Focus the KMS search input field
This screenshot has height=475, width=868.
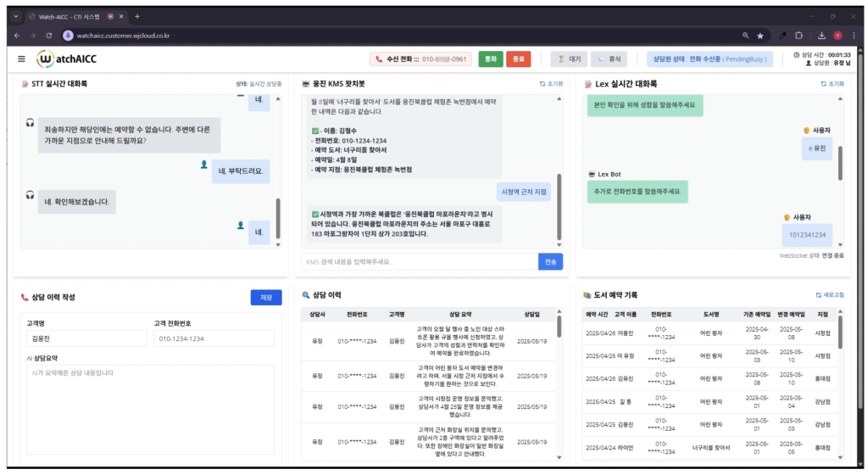[420, 262]
